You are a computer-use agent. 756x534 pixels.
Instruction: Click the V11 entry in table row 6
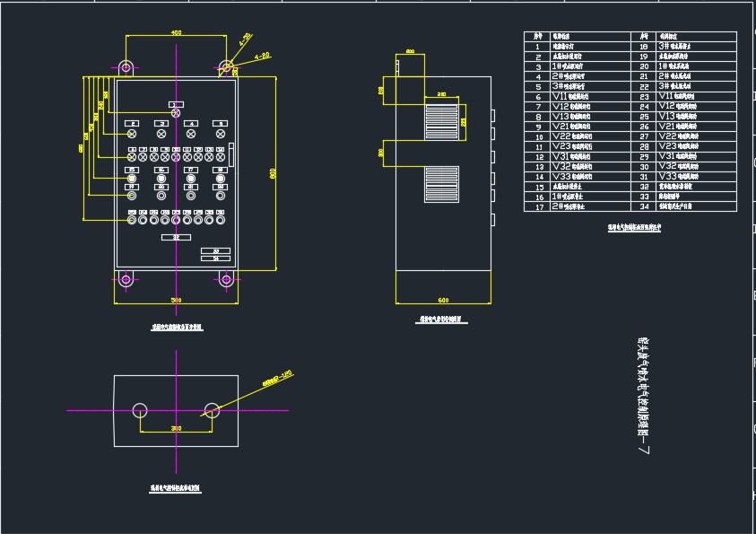(x=571, y=96)
